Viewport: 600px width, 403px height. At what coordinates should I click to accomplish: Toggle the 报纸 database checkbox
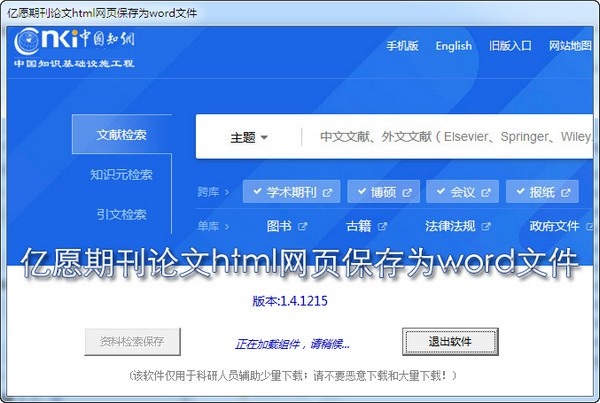520,191
